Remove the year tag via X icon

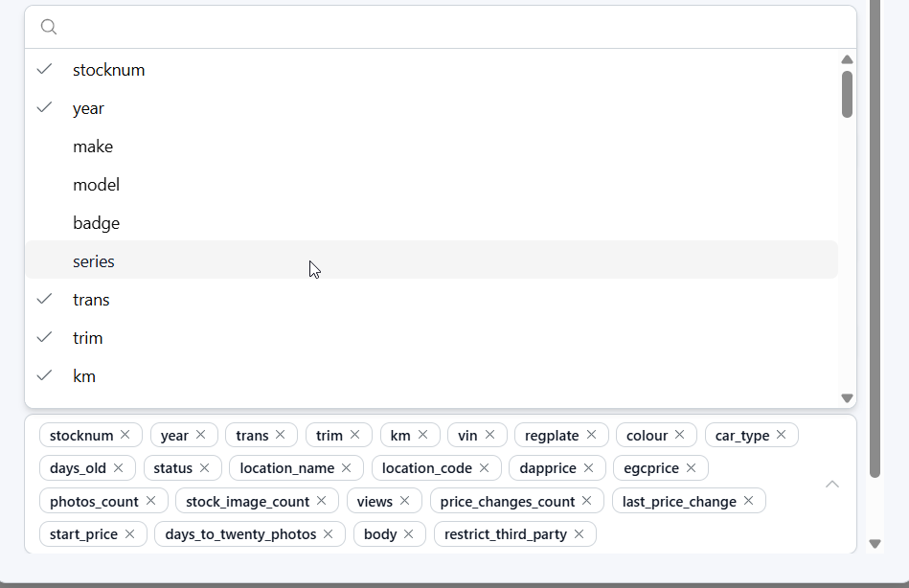pos(201,435)
